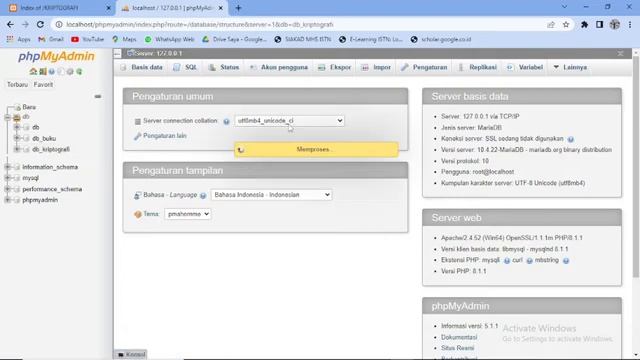Click the Server connection collation help icon

pos(226,121)
